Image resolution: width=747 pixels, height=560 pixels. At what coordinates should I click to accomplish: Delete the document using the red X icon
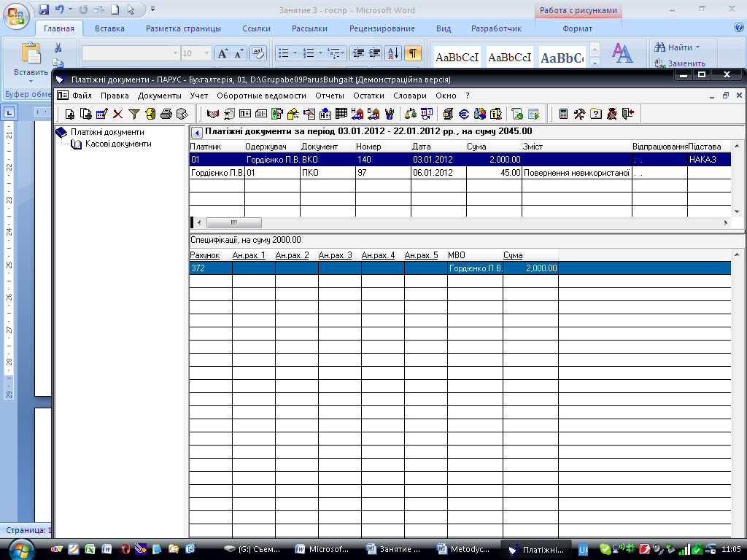click(117, 114)
